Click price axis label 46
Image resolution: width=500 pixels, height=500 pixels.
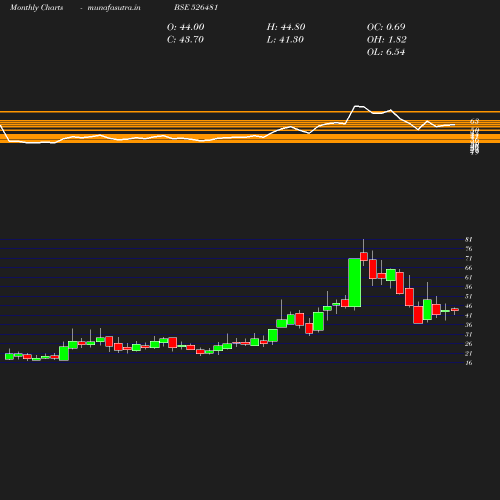click(469, 306)
